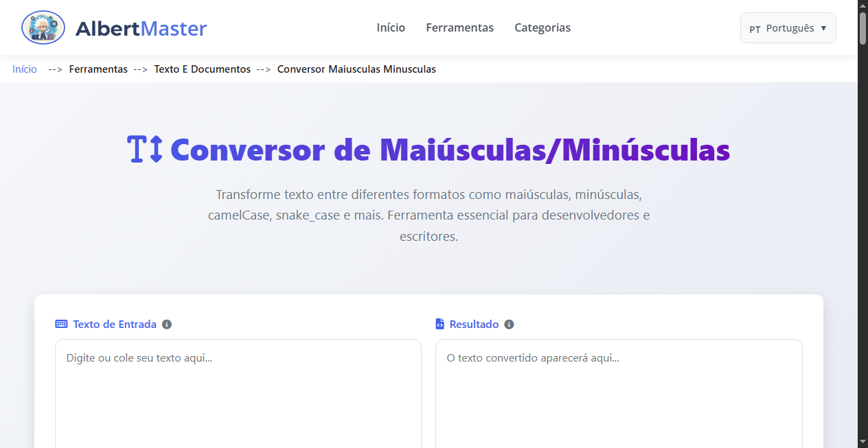Follow the Início breadcrumb link
Image resolution: width=868 pixels, height=448 pixels.
(x=24, y=69)
